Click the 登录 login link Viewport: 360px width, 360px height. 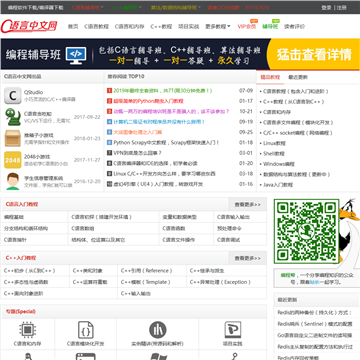326,7
